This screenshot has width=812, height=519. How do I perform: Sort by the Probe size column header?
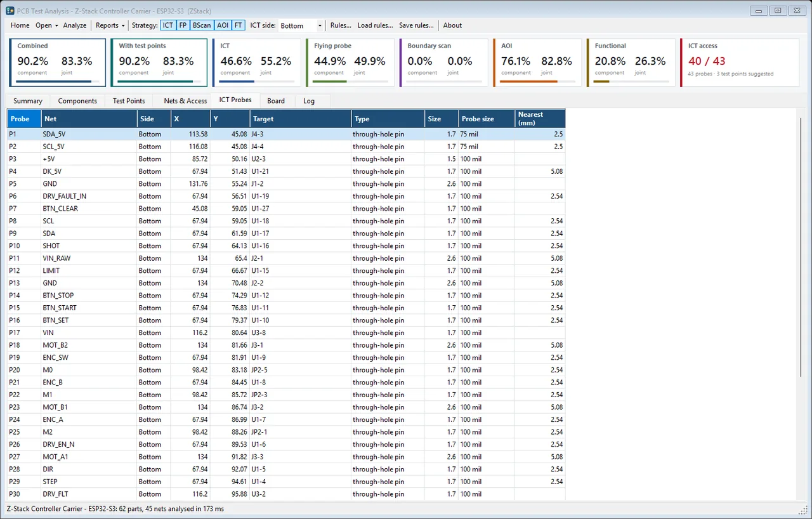tap(487, 119)
